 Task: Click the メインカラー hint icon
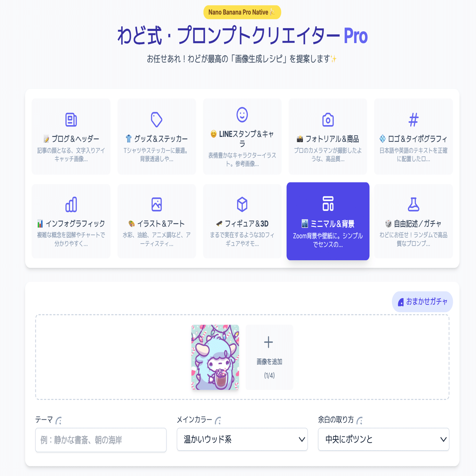[218, 421]
